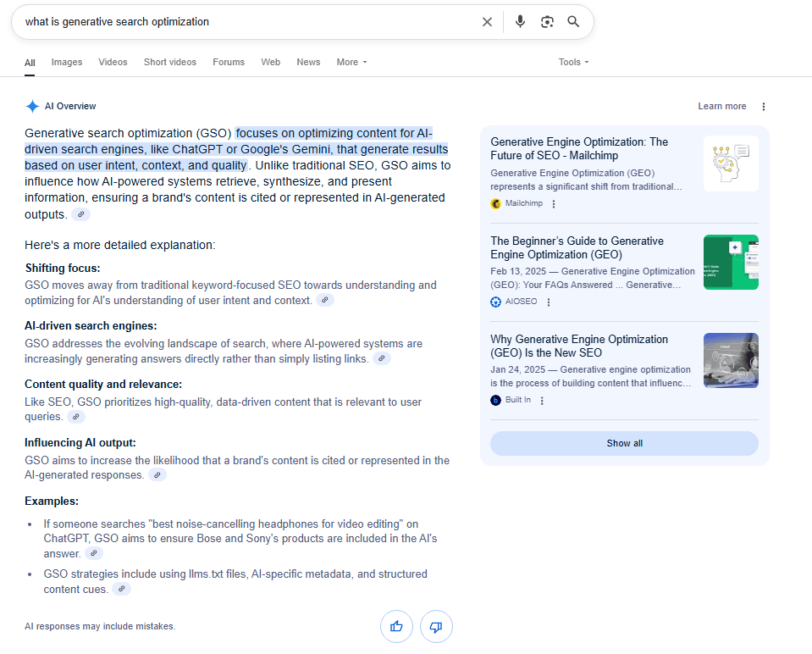
Task: Click the AI Overview sparkle icon
Action: (32, 106)
